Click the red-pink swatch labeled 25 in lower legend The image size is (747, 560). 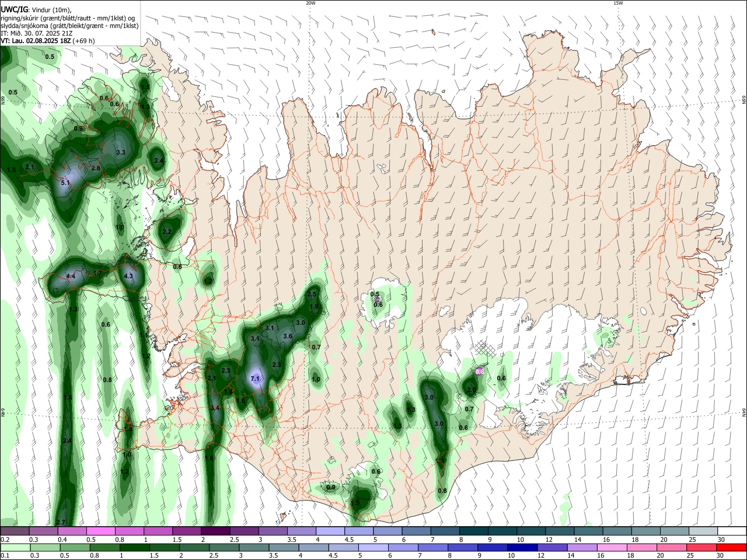701,548
